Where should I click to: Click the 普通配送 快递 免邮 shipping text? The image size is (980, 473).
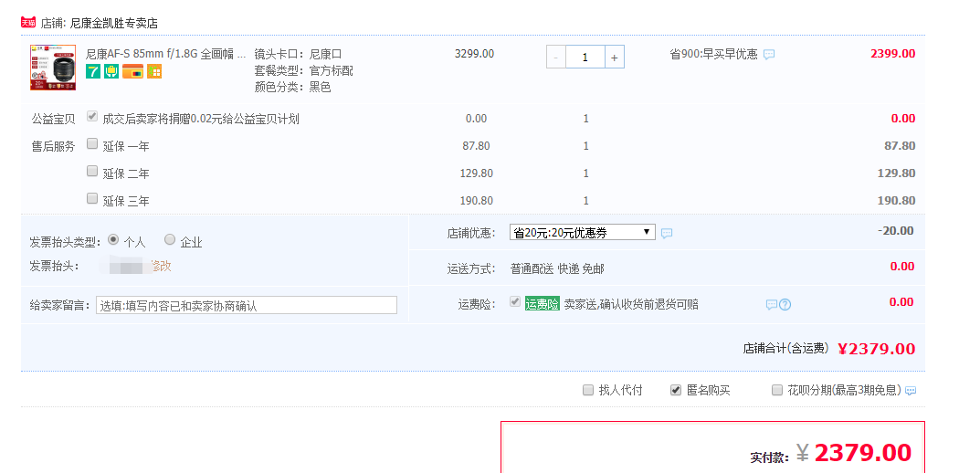(557, 268)
